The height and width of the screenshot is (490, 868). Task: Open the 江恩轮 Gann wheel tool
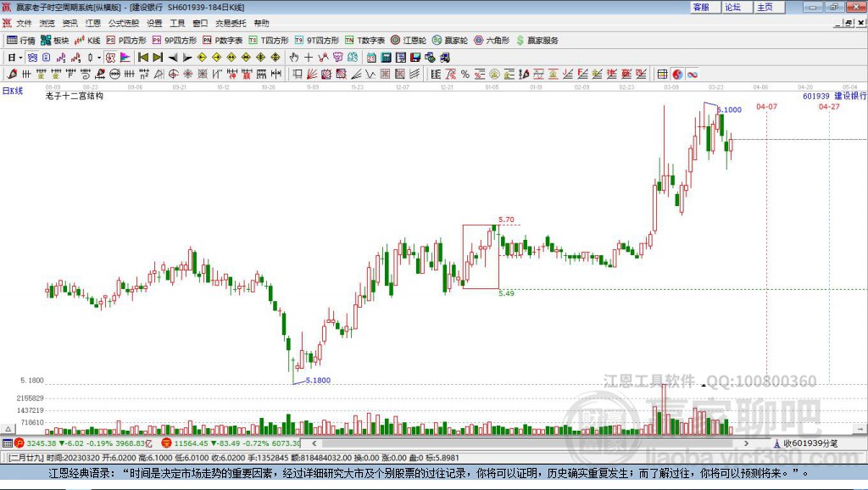[408, 41]
